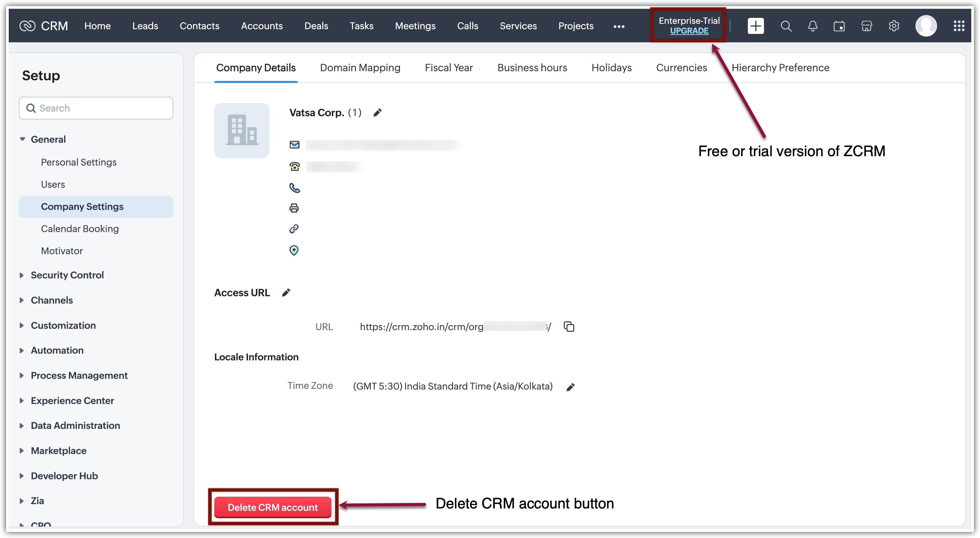Collapse the General section
Screen dimensions: 980x538
tap(48, 139)
